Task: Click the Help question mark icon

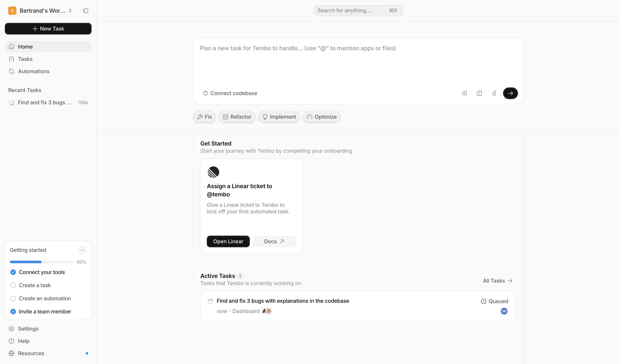Action: (x=11, y=341)
